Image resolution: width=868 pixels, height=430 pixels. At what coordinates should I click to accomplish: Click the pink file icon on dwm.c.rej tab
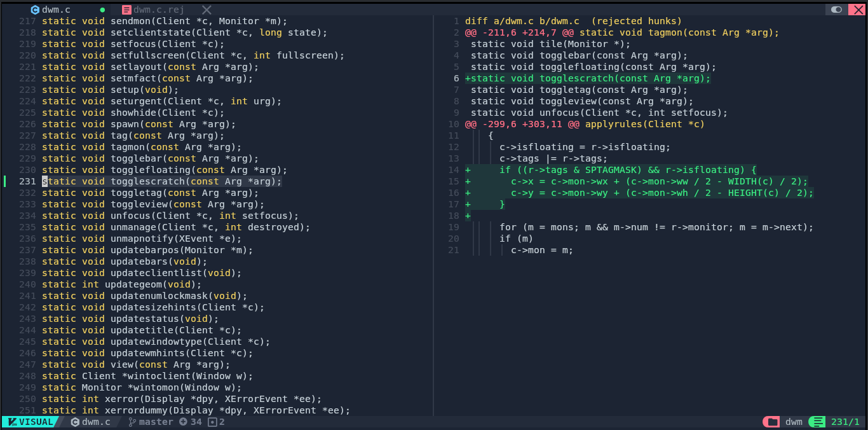(126, 10)
